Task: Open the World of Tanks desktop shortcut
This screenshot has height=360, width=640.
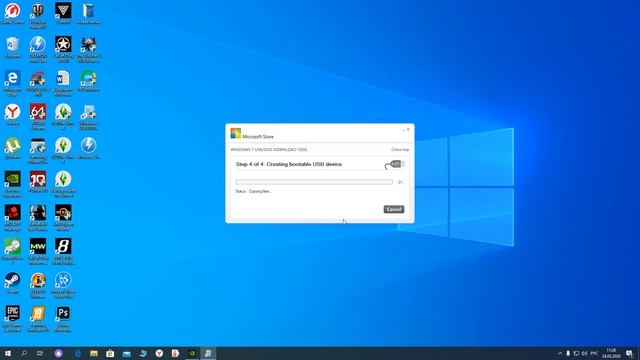Action: tap(38, 15)
